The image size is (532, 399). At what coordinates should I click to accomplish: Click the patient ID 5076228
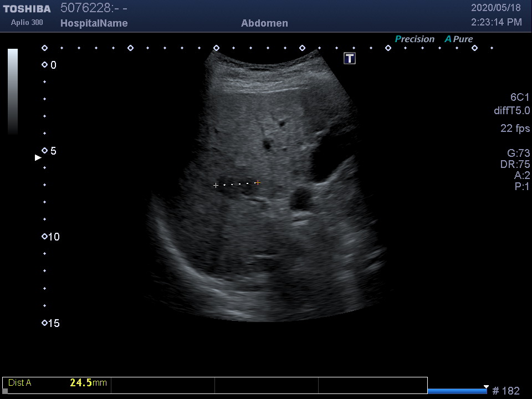85,8
